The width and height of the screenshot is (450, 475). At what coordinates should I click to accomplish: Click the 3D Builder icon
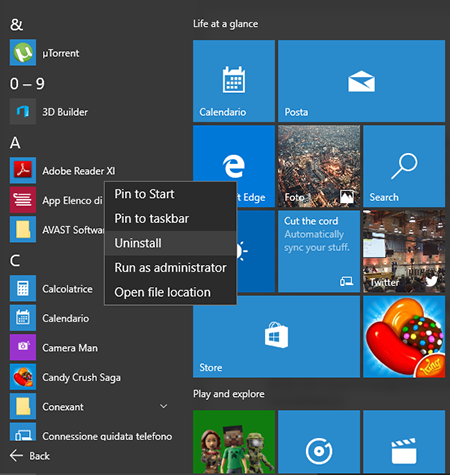point(23,111)
